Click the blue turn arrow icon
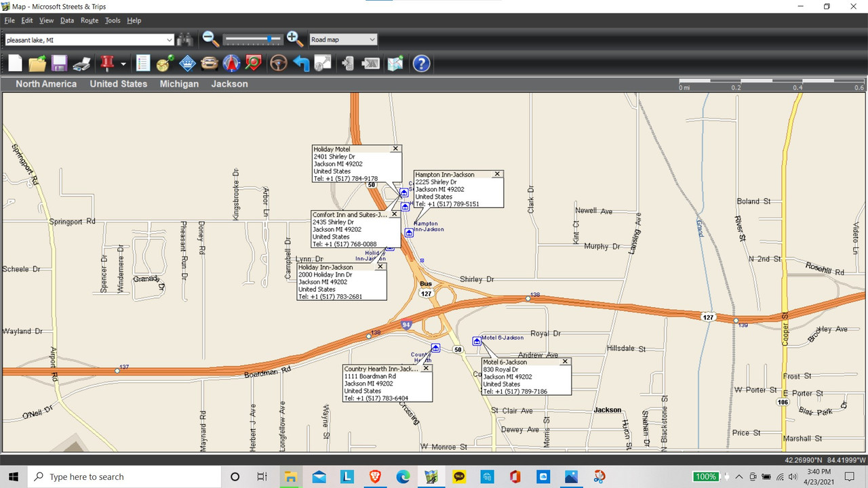The width and height of the screenshot is (868, 488). (x=300, y=64)
